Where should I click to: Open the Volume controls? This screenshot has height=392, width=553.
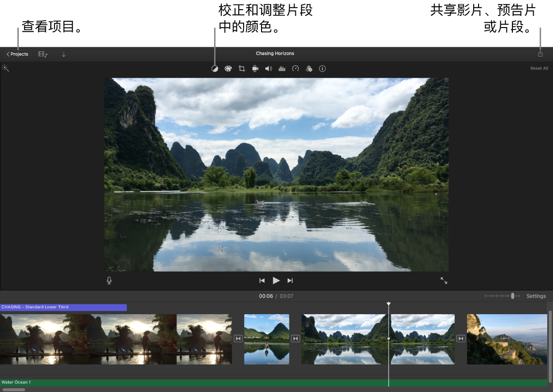(x=269, y=68)
